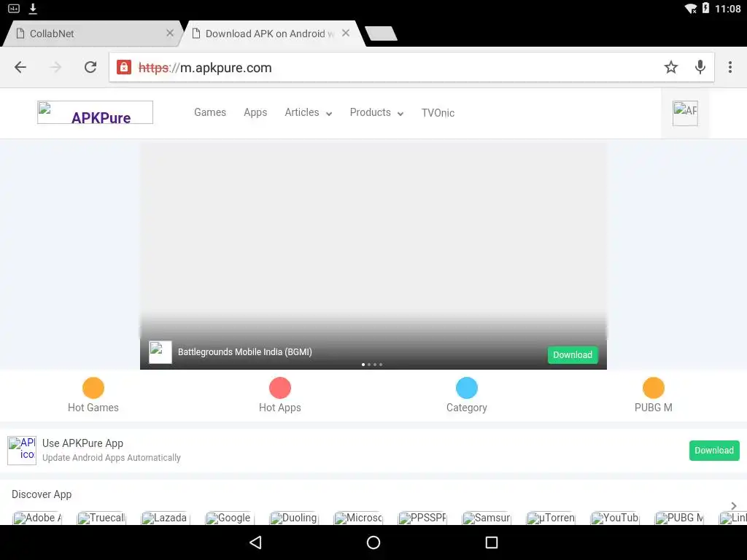The height and width of the screenshot is (560, 747).
Task: Close the Download APK on Android tab
Action: pos(346,33)
